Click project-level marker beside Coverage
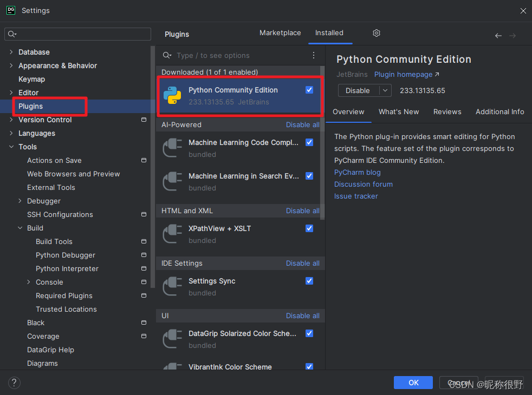This screenshot has height=395, width=532. tap(144, 337)
